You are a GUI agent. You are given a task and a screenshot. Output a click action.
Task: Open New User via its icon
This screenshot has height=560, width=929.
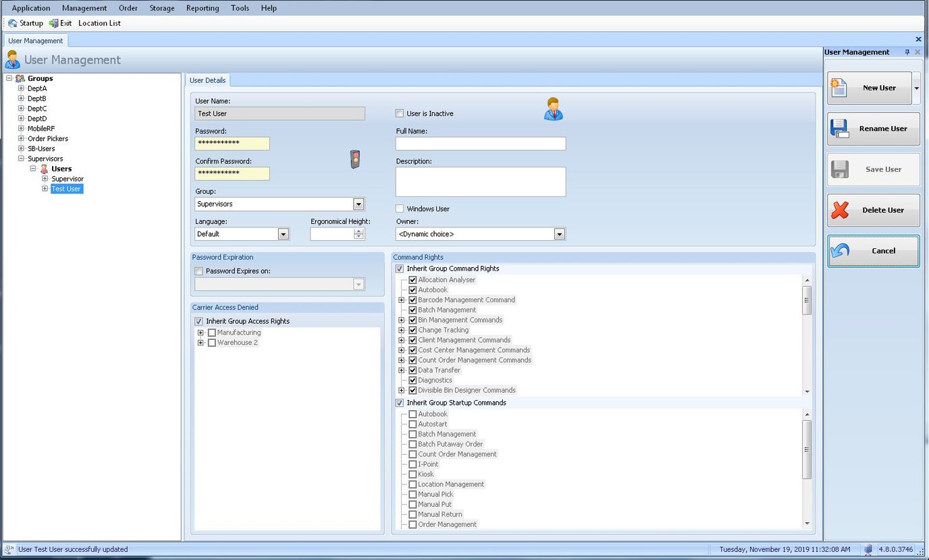(839, 88)
